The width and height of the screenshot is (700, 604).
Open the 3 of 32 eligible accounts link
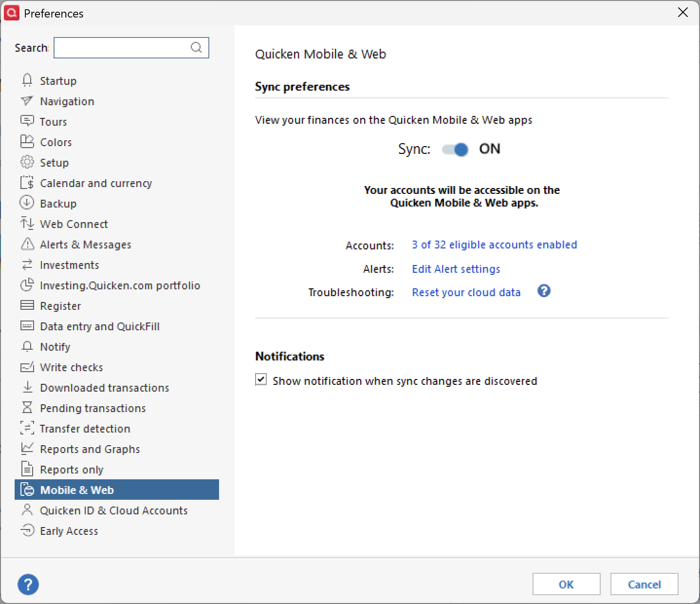click(x=494, y=245)
